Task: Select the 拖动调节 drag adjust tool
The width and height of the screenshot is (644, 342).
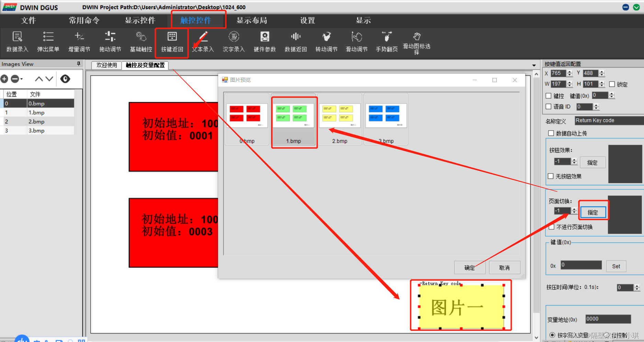Action: [x=110, y=41]
